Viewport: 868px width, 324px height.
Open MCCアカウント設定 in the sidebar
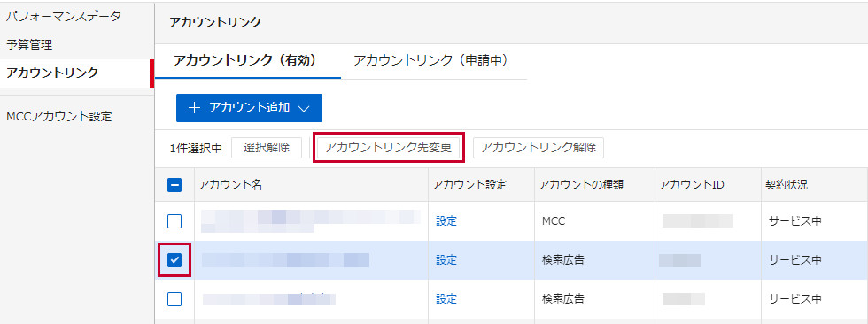pos(58,117)
